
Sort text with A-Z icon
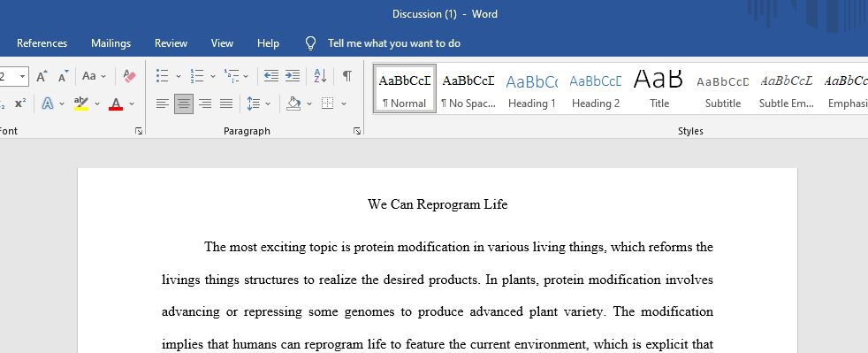(320, 76)
